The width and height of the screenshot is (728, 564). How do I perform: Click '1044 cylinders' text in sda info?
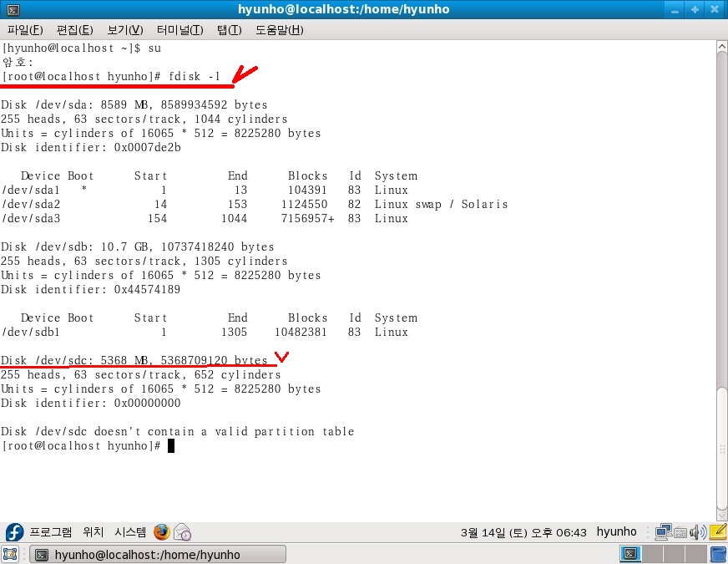pyautogui.click(x=241, y=119)
